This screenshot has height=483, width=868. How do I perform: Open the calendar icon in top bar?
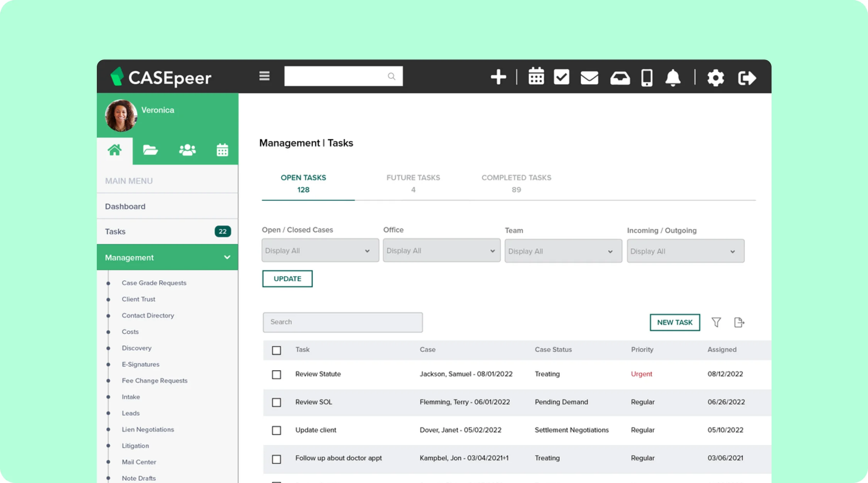536,77
